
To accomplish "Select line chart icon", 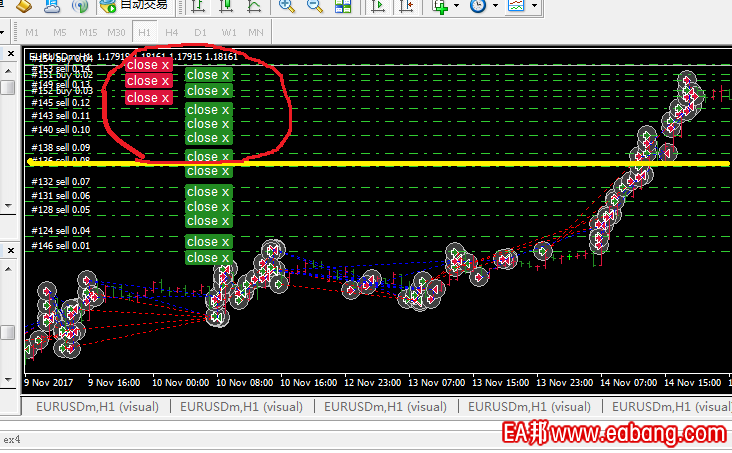I will (254, 7).
